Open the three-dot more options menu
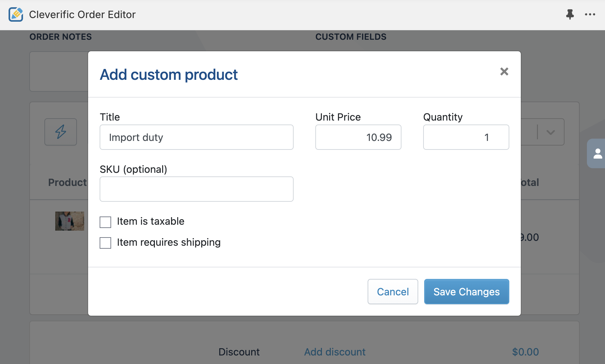Screen dimensions: 605x364 [x=590, y=14]
